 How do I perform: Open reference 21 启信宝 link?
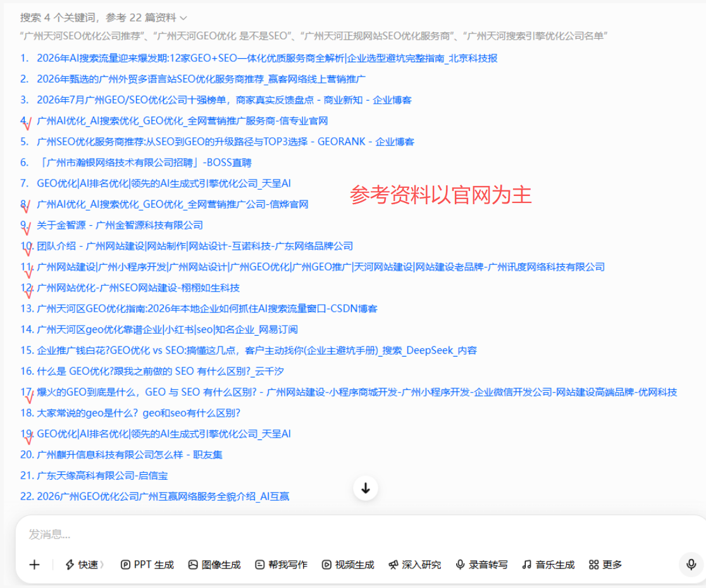pyautogui.click(x=102, y=475)
